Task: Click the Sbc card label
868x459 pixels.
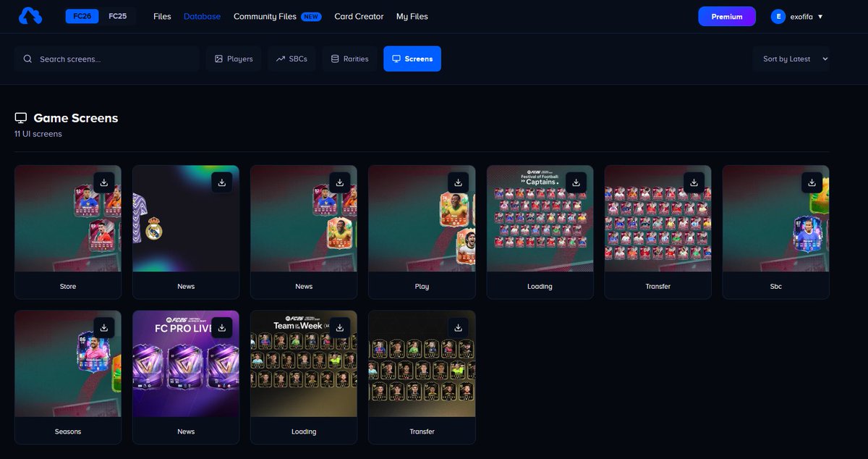Action: coord(776,287)
